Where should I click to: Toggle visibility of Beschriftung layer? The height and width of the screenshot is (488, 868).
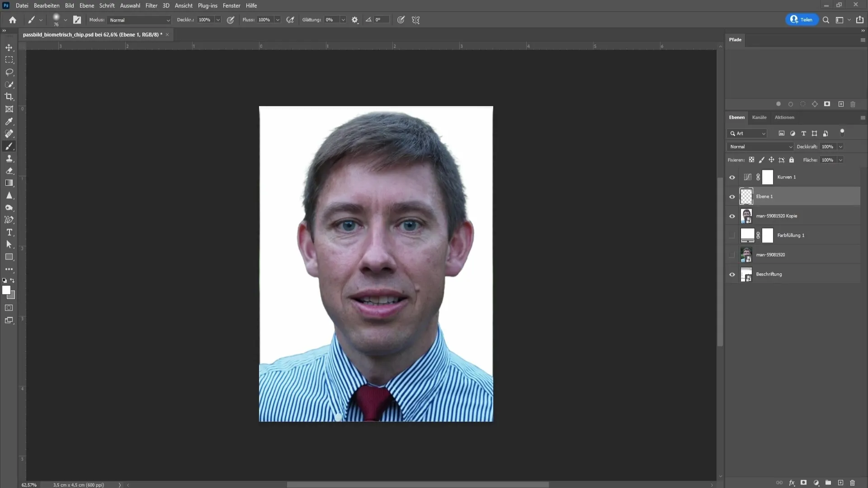732,274
